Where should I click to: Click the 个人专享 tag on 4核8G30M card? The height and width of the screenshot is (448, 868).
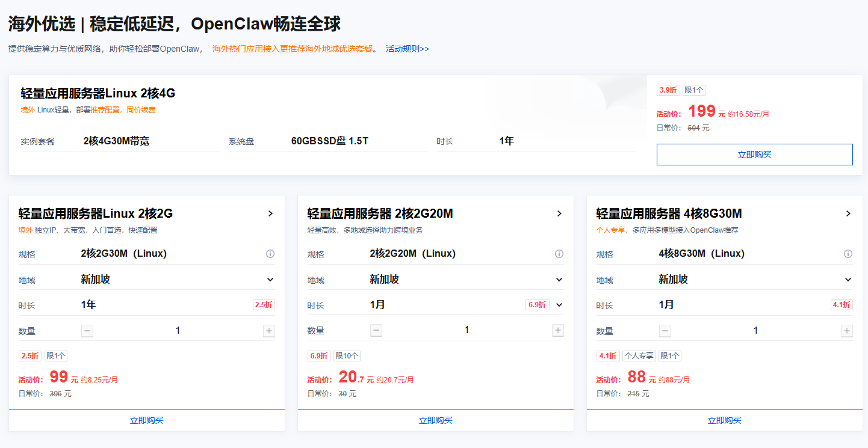tap(639, 356)
